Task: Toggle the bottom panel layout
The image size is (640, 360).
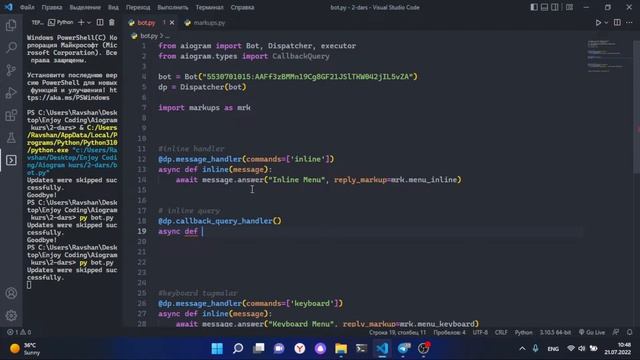Action: (544, 7)
